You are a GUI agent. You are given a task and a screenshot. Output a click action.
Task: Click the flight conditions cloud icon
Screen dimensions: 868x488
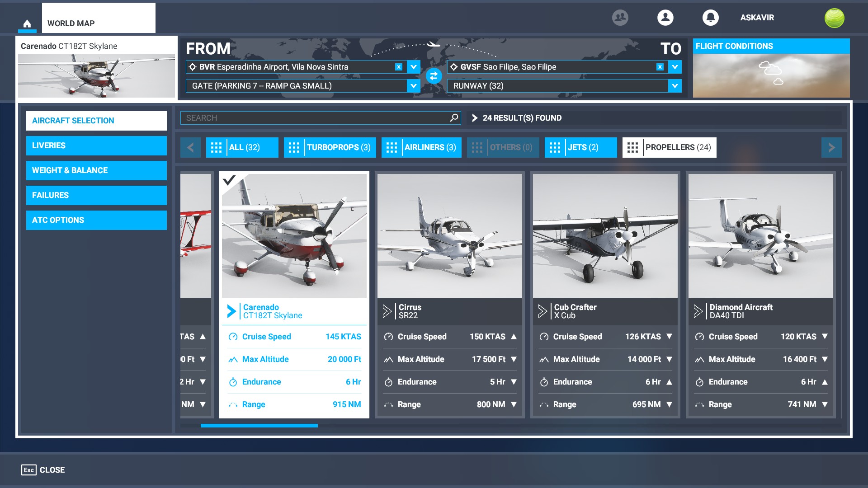[771, 72]
